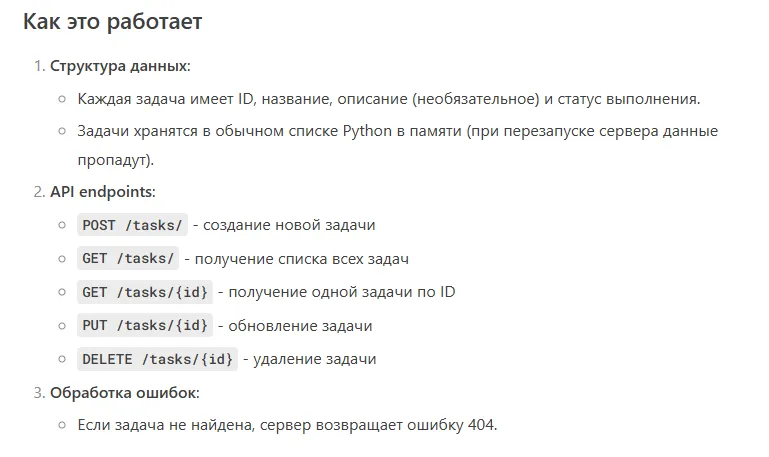Click the POST /tasks/ code snippet
769x457 pixels.
point(132,225)
